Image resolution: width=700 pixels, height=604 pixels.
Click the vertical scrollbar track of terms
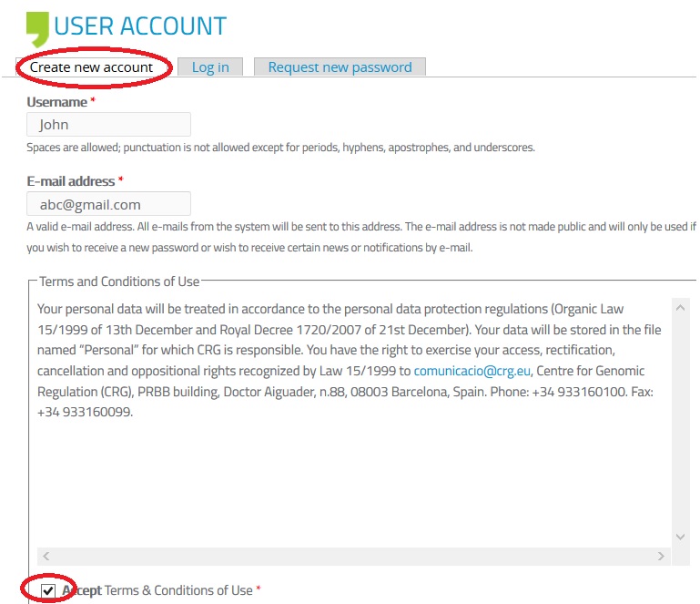point(680,419)
